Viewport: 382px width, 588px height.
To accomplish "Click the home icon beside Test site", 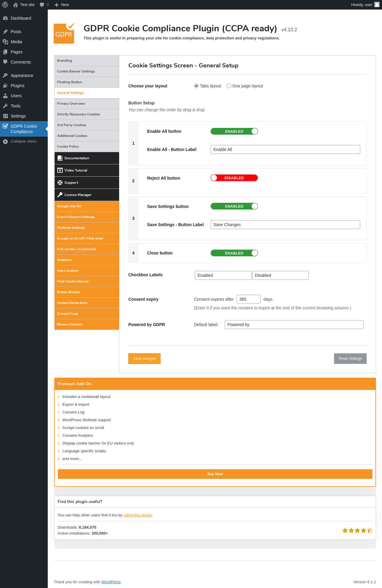I will coord(16,5).
